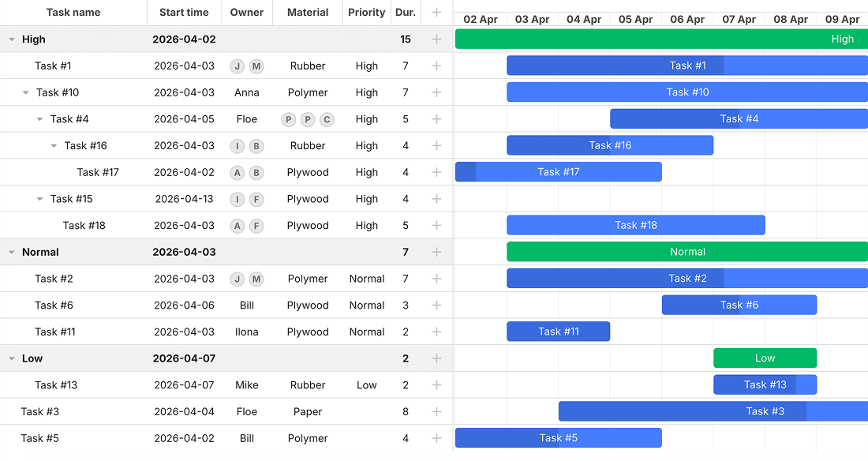Click the plus icon in Task #17 row
This screenshot has height=461, width=868.
[437, 172]
